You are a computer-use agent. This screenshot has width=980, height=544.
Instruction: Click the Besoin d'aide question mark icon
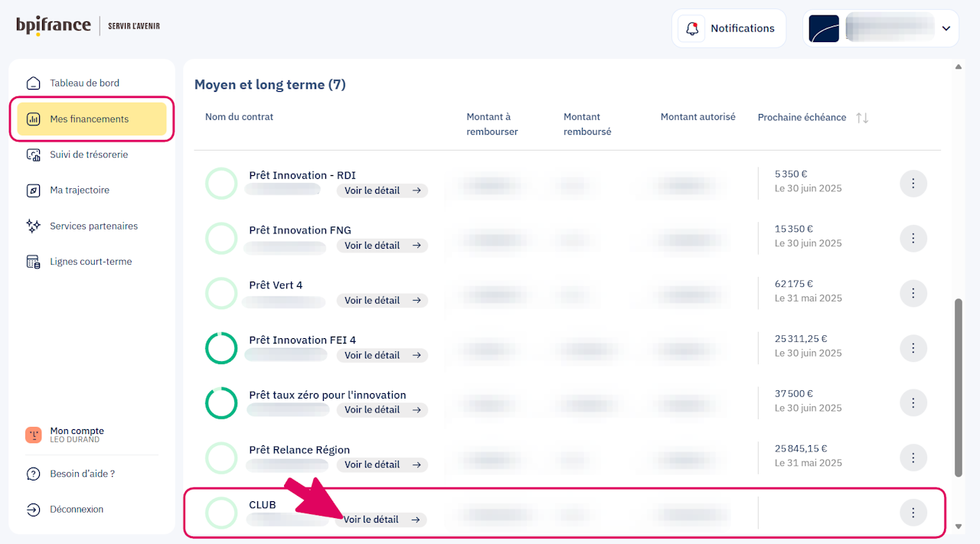coord(33,474)
